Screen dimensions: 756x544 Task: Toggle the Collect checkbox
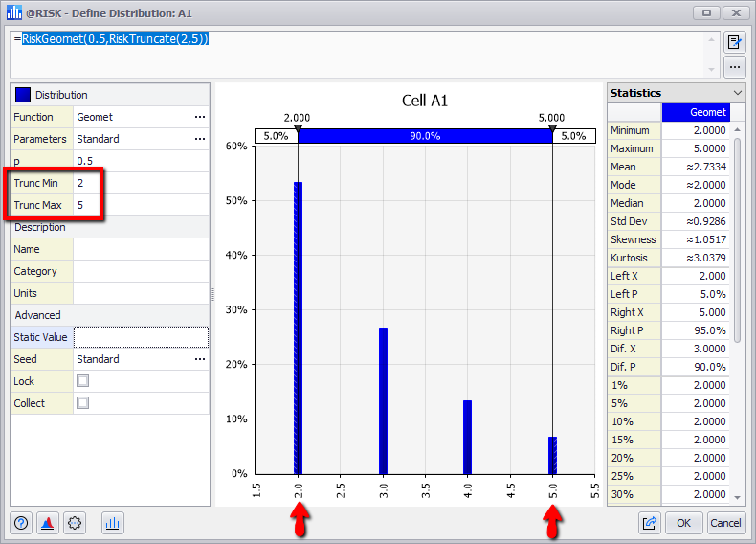coord(83,403)
